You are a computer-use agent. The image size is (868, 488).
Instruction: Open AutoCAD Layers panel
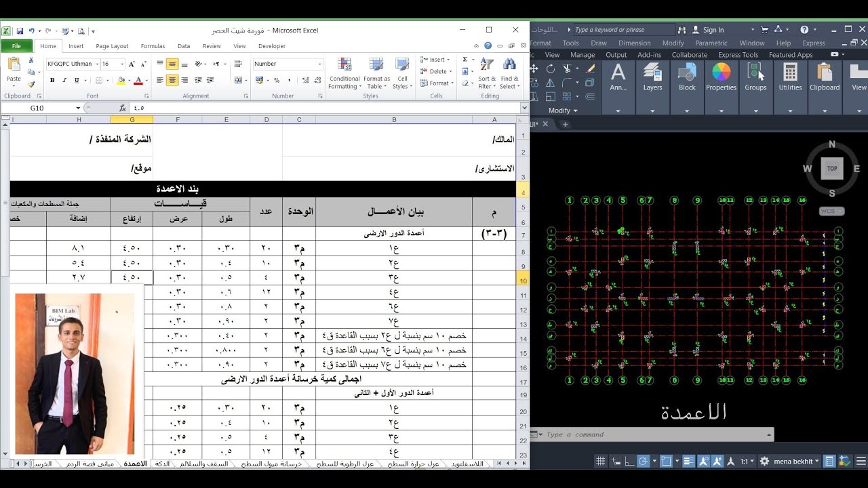point(652,77)
